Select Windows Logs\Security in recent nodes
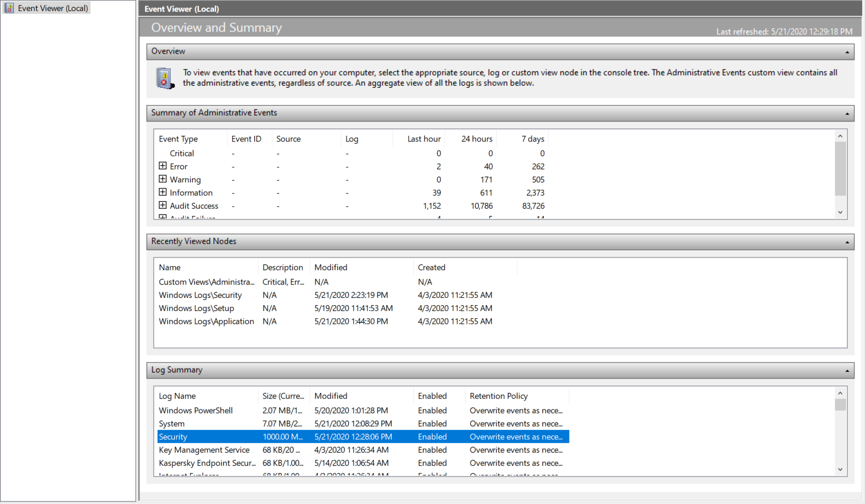Image resolution: width=865 pixels, height=504 pixels. [200, 295]
